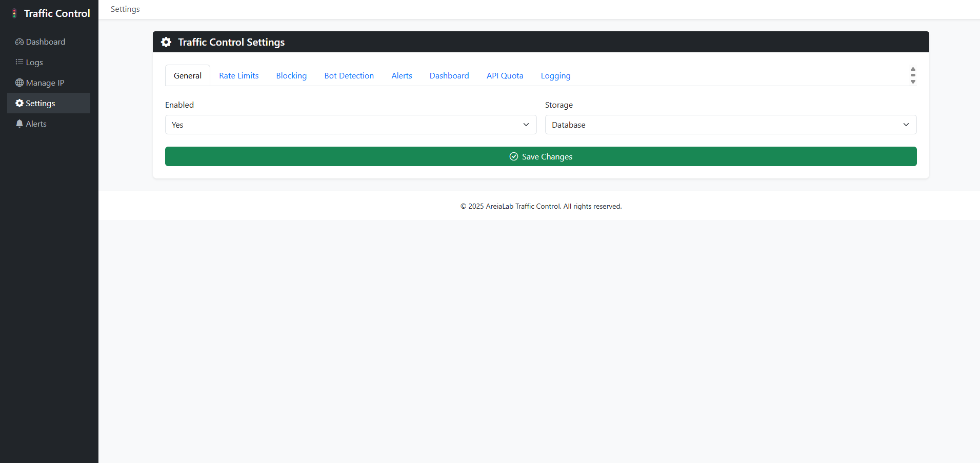Switch to the Rate Limits tab
The width and height of the screenshot is (980, 463).
click(x=238, y=76)
